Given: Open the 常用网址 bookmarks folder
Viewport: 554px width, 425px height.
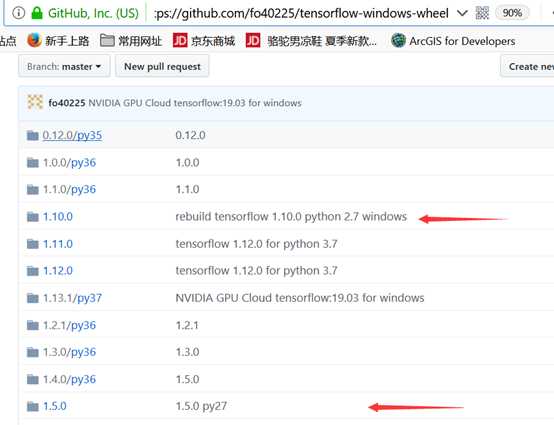Looking at the screenshot, I should [x=131, y=41].
